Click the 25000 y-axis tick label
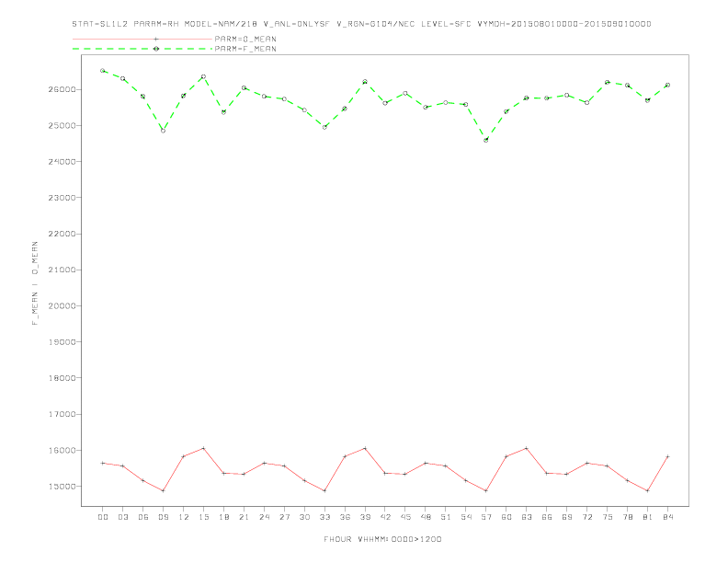This screenshot has height=563, width=728. [63, 125]
